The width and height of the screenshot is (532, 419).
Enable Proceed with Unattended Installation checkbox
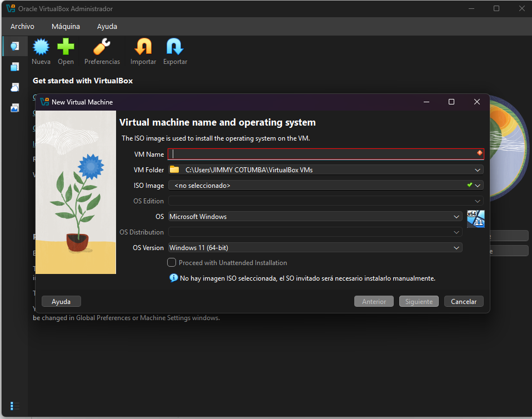(x=172, y=262)
